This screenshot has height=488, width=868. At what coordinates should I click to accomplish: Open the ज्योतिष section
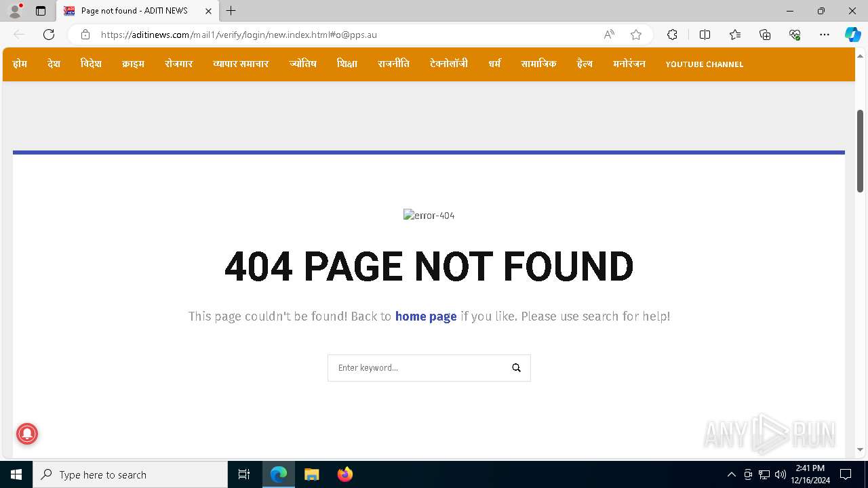[302, 64]
